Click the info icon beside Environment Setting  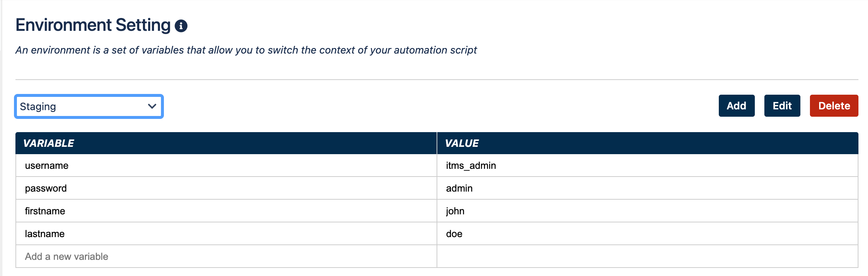point(181,26)
